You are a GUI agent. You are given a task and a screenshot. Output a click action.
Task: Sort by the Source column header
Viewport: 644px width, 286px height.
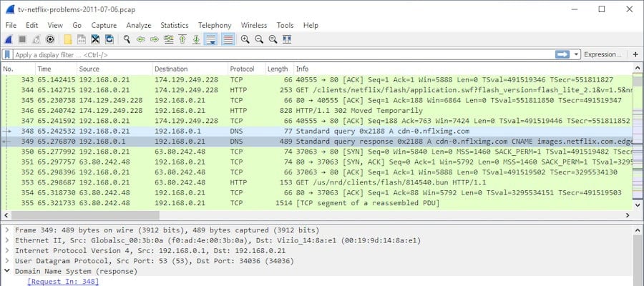coord(114,69)
